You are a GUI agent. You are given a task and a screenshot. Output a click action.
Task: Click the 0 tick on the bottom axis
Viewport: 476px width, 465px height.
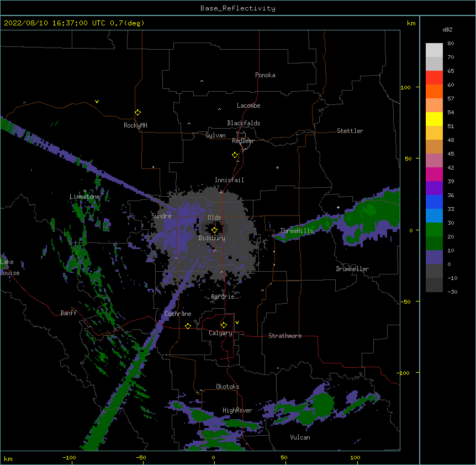coord(213,457)
